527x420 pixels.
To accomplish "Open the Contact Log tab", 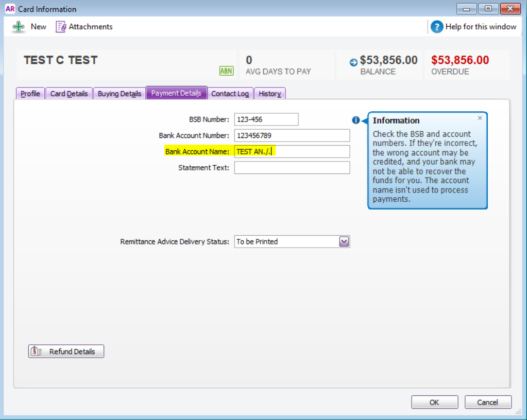I will click(230, 94).
